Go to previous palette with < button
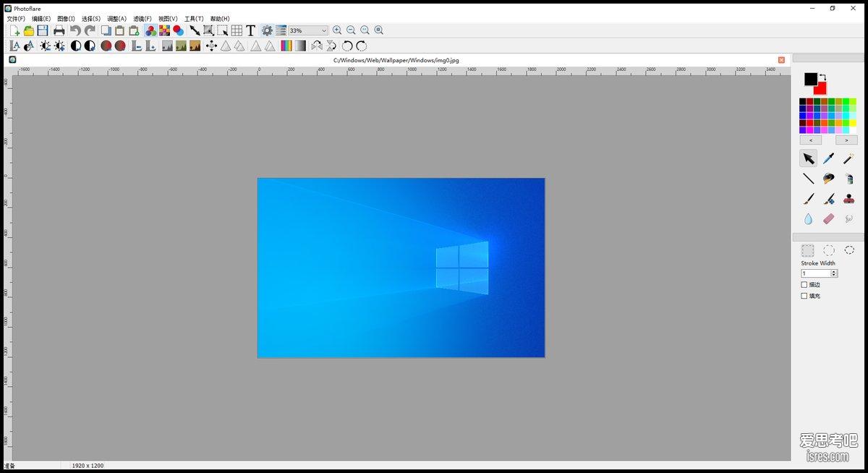868x473 pixels. coord(811,140)
